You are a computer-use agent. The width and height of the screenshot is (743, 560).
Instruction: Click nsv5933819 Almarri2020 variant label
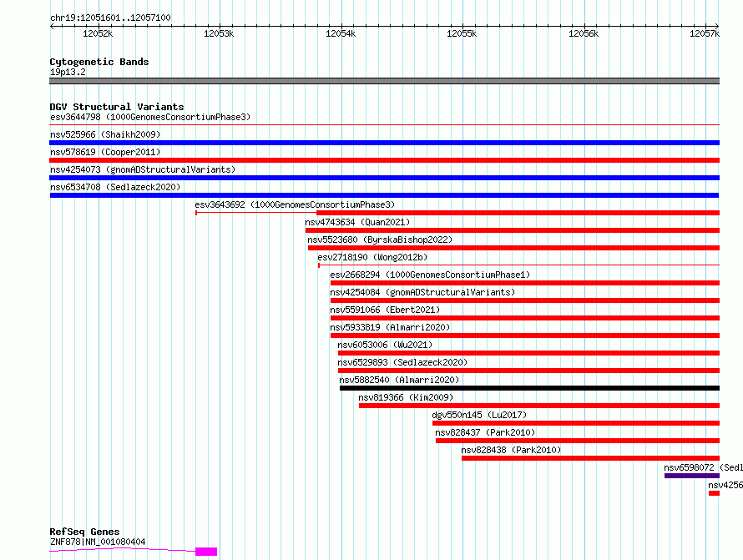pos(390,327)
